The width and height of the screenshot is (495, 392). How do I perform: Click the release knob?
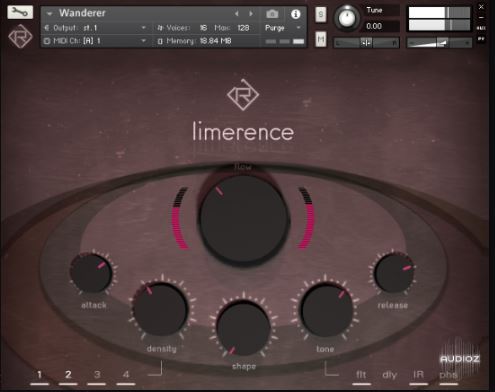(394, 273)
